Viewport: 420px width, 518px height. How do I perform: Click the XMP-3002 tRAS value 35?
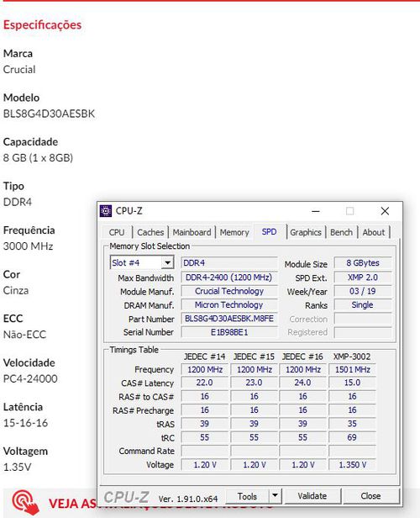pyautogui.click(x=352, y=424)
